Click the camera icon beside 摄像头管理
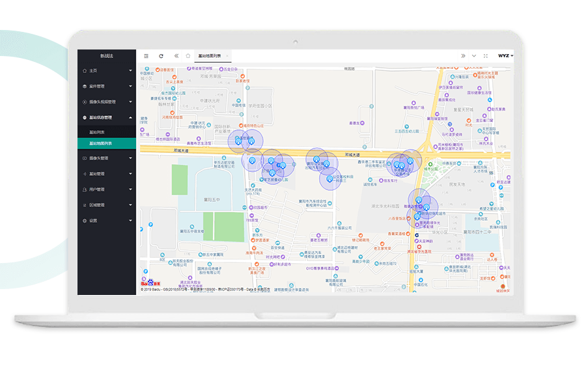Screen dimensions: 586x392 [x=85, y=158]
